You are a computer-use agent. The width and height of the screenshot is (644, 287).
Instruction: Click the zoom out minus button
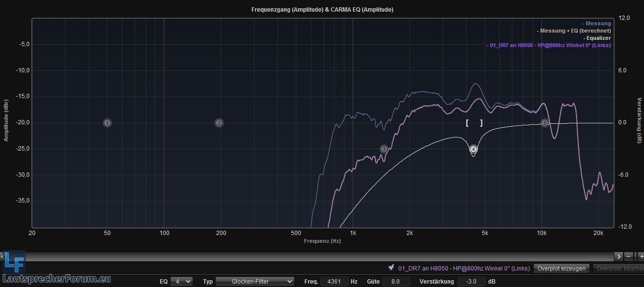point(628,256)
